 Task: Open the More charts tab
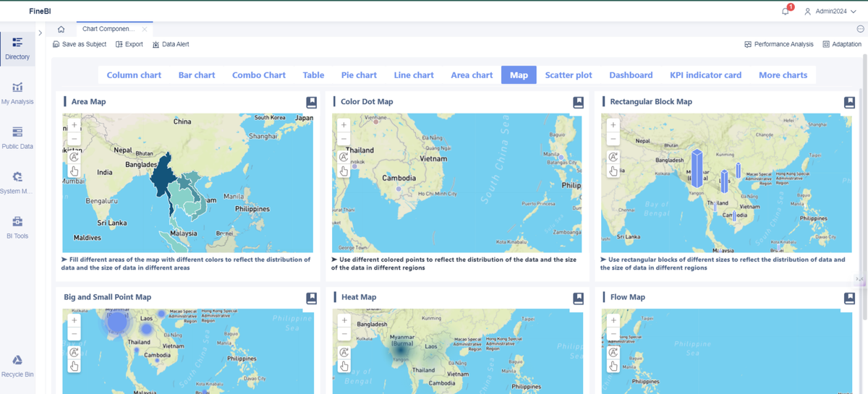[x=783, y=75]
